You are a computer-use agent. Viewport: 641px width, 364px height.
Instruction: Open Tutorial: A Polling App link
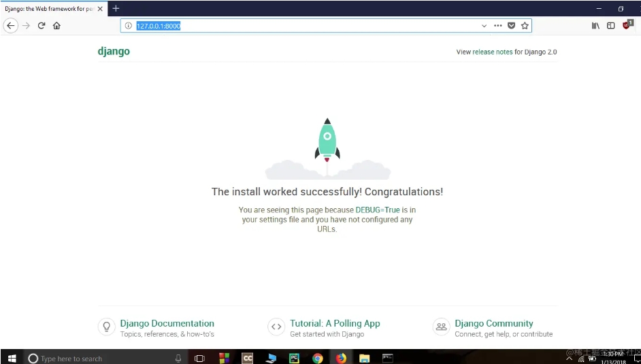tap(335, 323)
